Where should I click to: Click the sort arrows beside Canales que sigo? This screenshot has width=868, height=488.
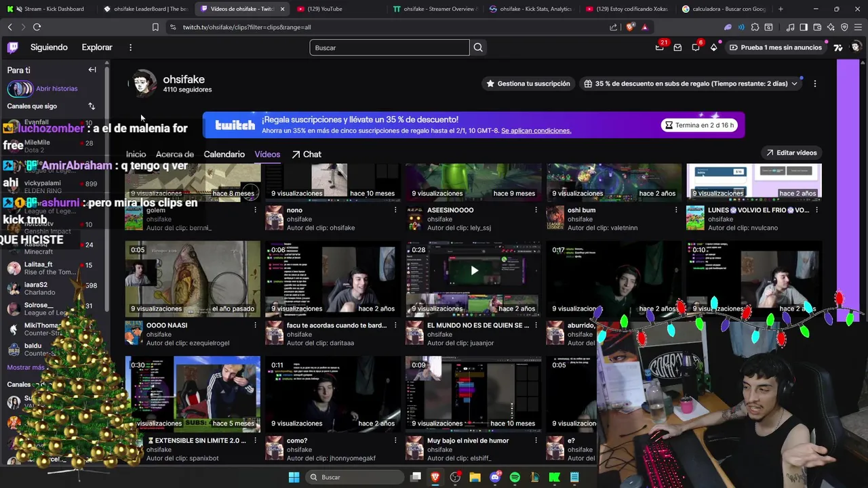(92, 106)
